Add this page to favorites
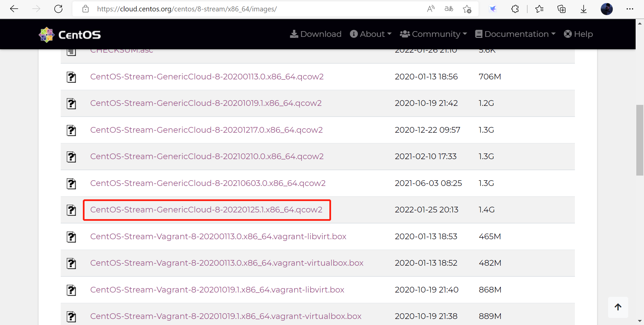 pyautogui.click(x=467, y=9)
